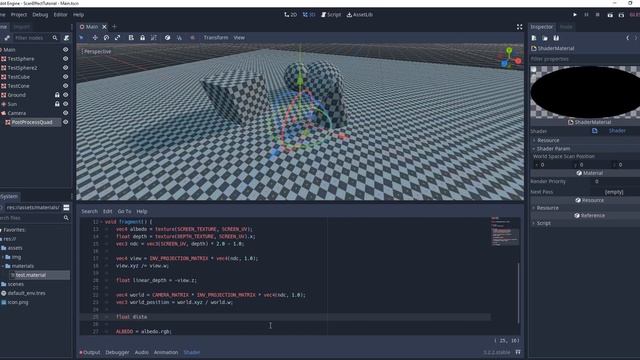Toggle visibility of TestSphere2 node
640x360 pixels.
(x=65, y=68)
